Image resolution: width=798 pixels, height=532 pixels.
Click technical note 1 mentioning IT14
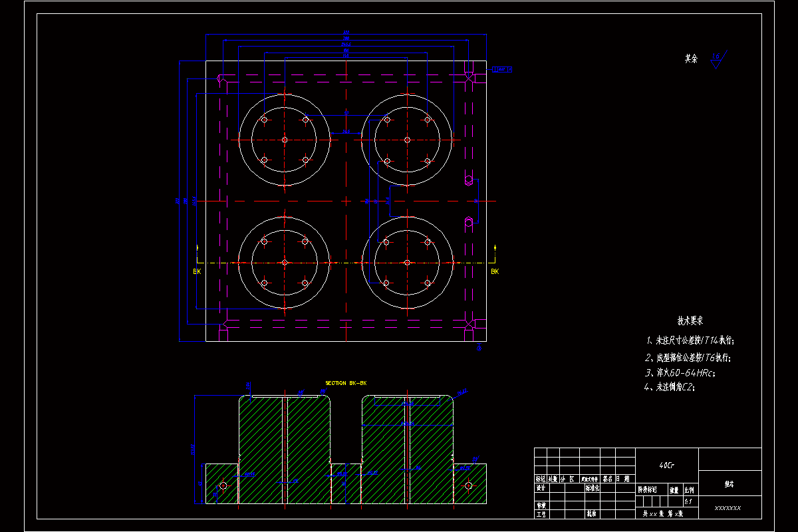coord(690,340)
